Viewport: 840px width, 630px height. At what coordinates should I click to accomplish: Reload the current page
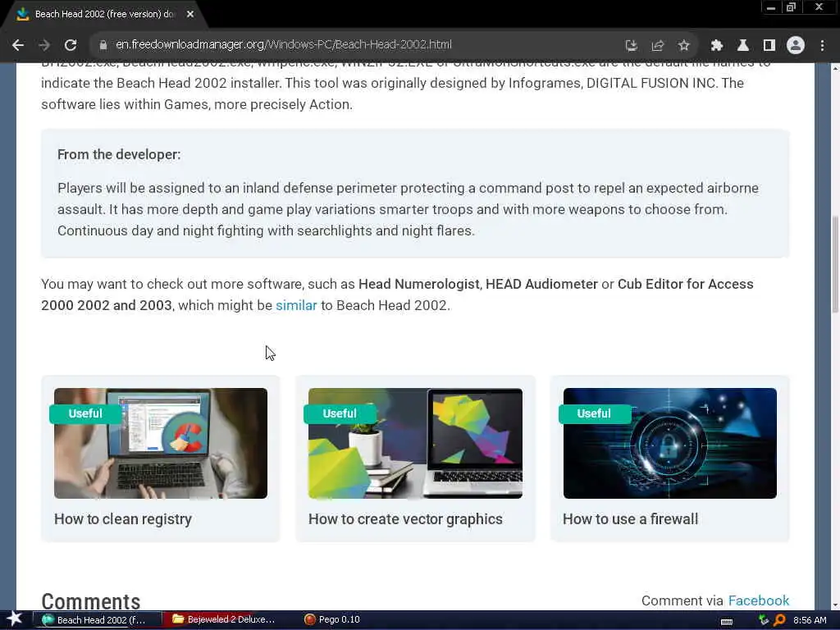[x=71, y=45]
